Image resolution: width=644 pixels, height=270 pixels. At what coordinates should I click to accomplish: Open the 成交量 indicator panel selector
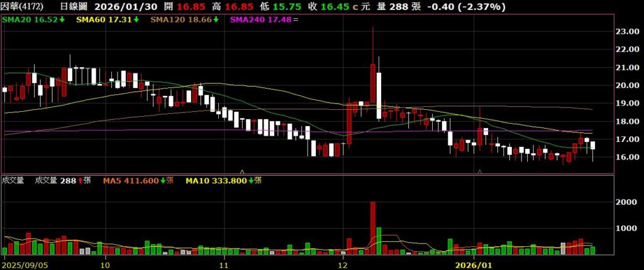pyautogui.click(x=13, y=181)
